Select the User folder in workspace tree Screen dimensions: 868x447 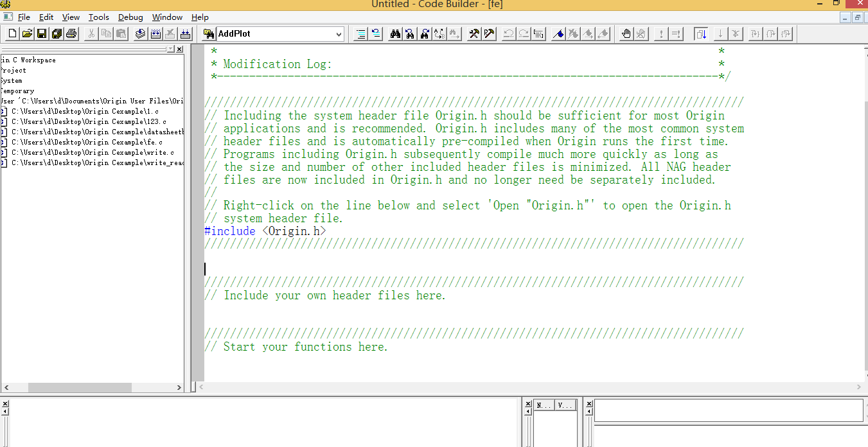coord(92,101)
